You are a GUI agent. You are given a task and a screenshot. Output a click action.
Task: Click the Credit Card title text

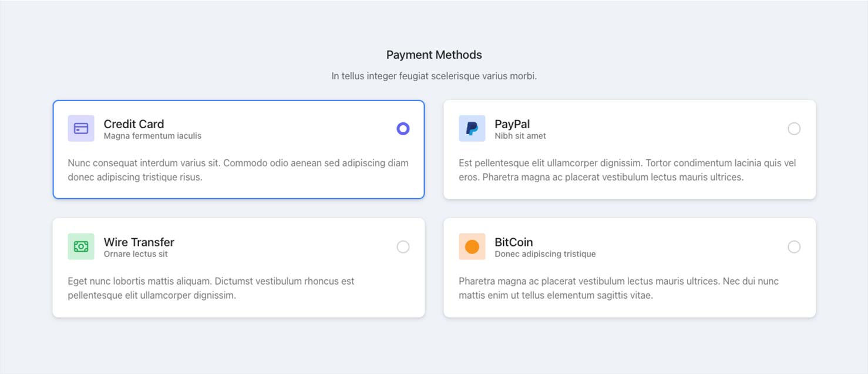(x=134, y=124)
